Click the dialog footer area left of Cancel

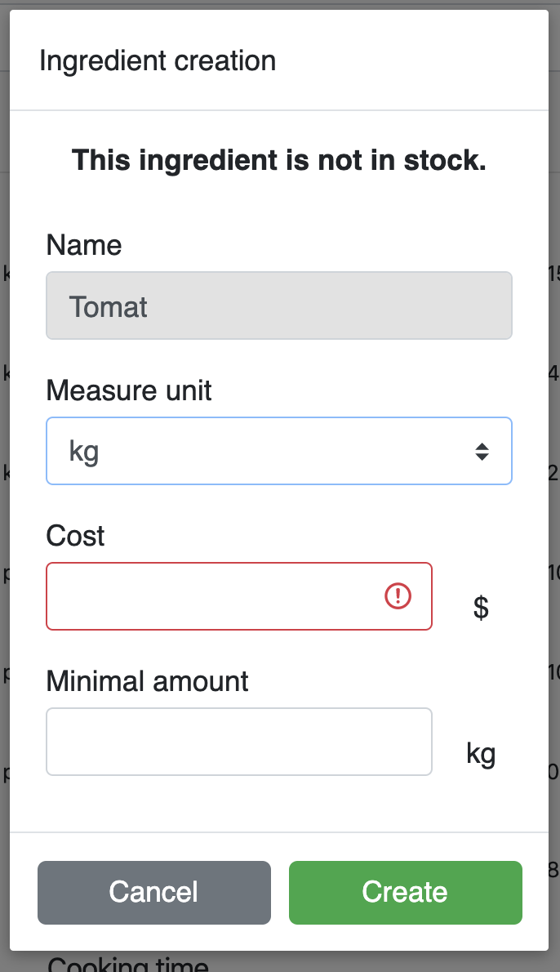tap(24, 892)
